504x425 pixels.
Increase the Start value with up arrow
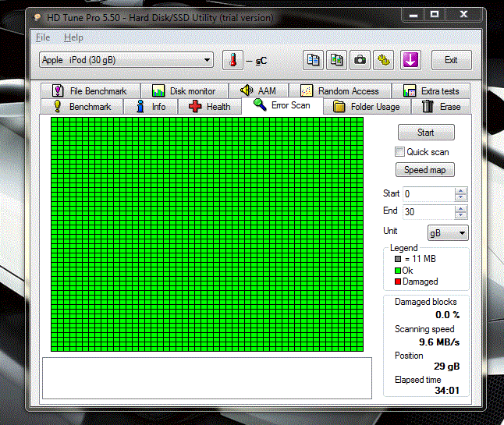coord(461,190)
